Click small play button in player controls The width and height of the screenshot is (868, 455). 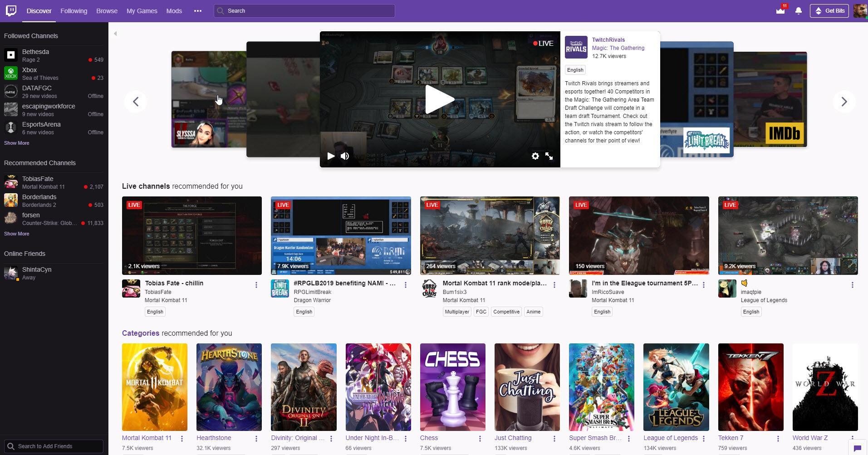pyautogui.click(x=331, y=156)
